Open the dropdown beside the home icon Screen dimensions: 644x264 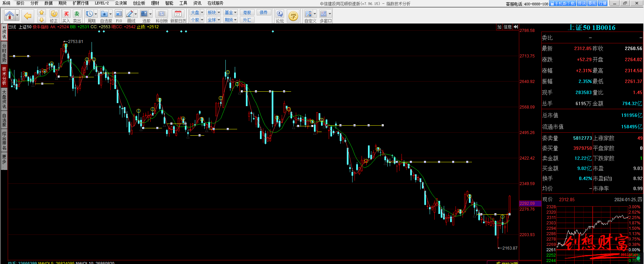17,15
